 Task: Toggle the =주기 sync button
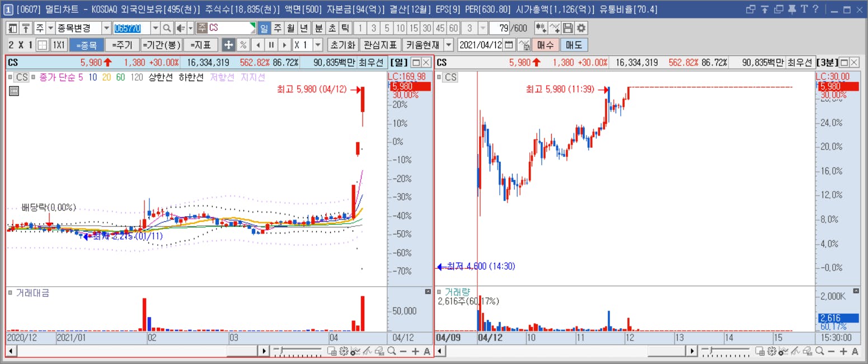[121, 45]
